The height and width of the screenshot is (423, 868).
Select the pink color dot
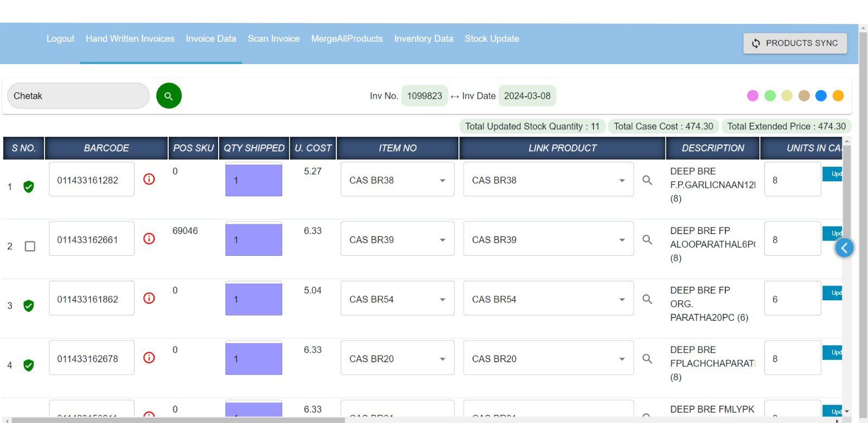point(752,96)
